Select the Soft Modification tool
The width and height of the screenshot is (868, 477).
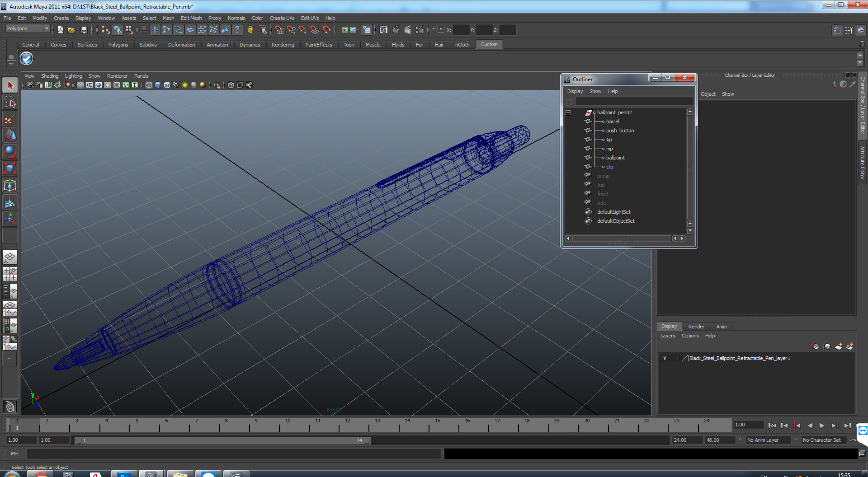(x=10, y=202)
